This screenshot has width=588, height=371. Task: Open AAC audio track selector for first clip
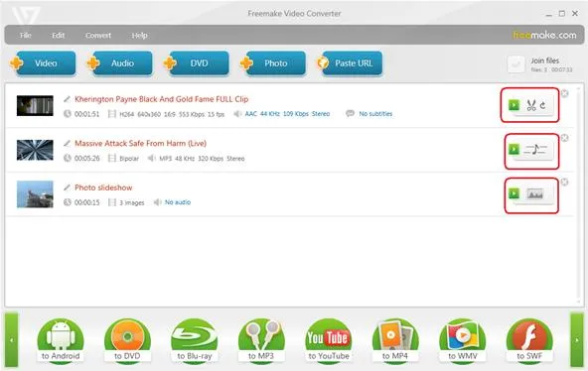click(287, 113)
